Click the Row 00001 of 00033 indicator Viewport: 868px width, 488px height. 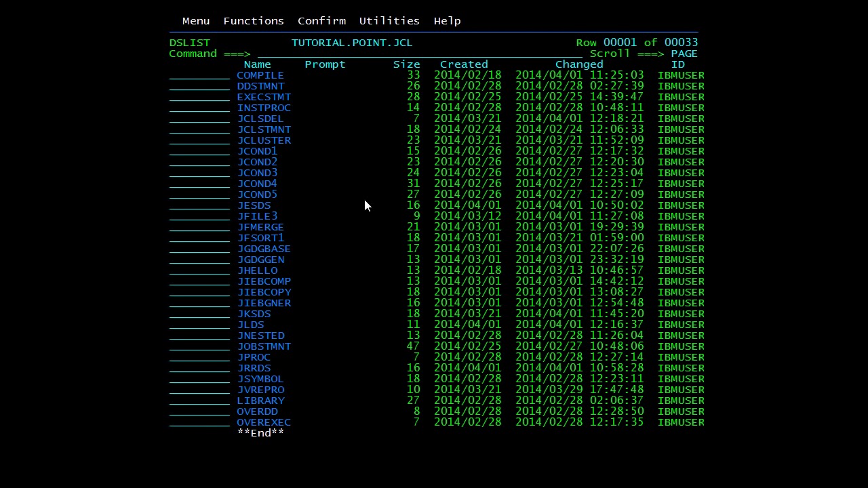[x=637, y=43]
